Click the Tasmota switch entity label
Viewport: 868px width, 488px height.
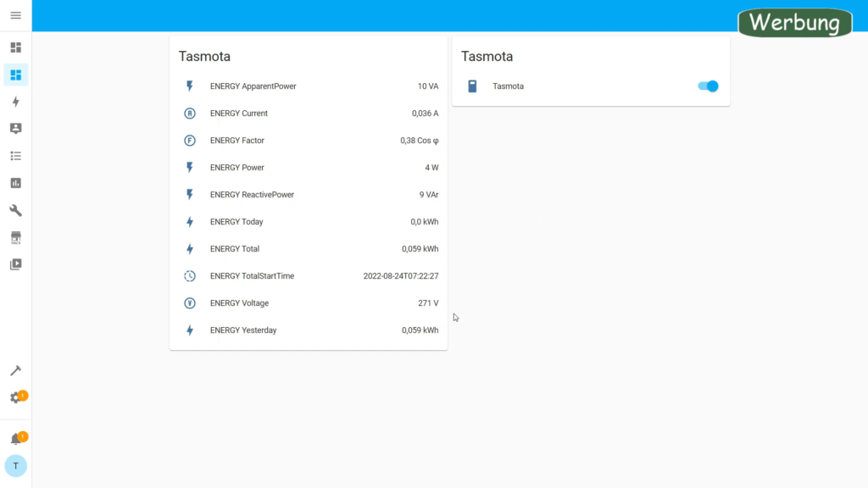pyautogui.click(x=508, y=86)
